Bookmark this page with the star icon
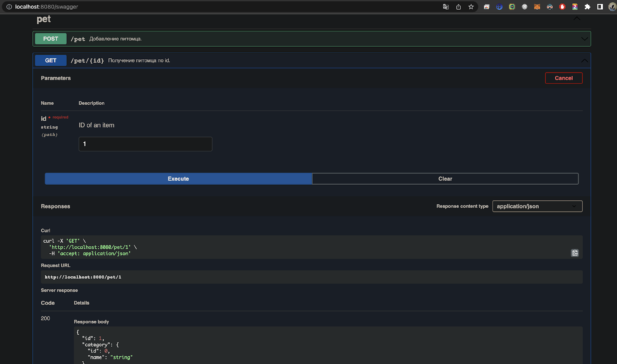Viewport: 617px width, 364px height. [x=471, y=7]
